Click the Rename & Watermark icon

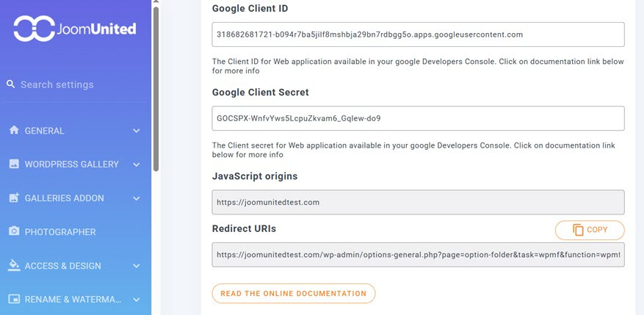[14, 299]
